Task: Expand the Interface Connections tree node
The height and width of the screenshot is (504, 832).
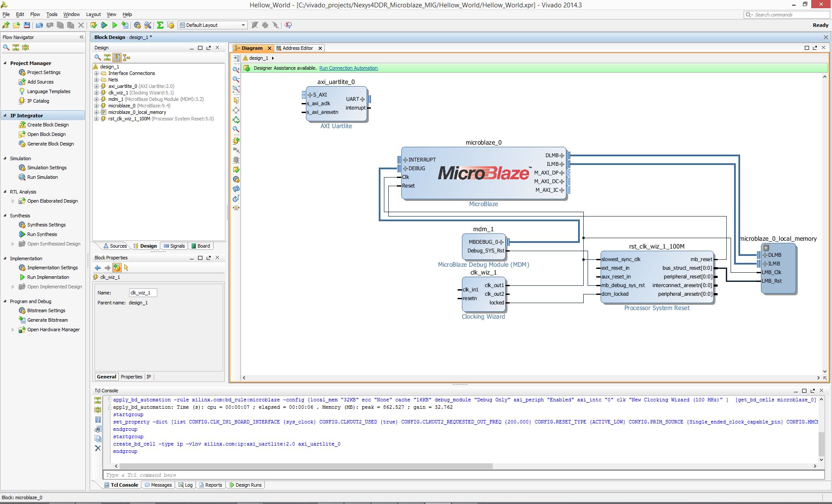Action: (97, 73)
